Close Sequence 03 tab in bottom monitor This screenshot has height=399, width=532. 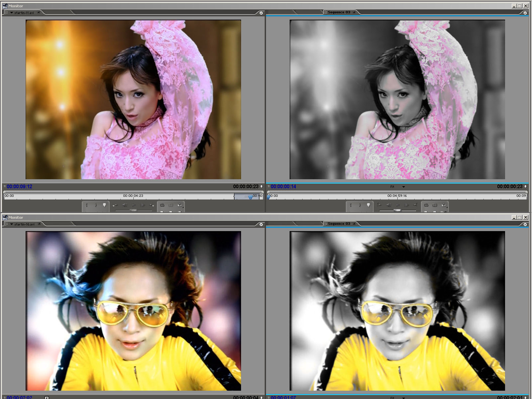[354, 224]
